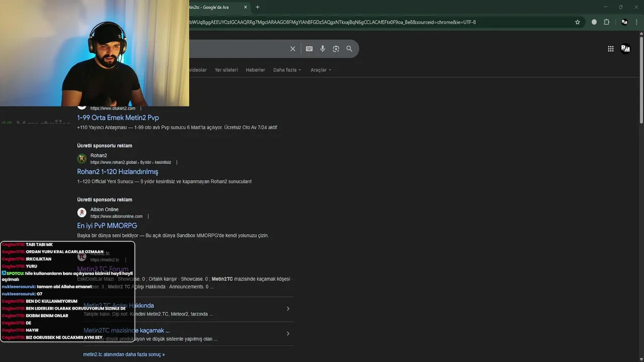Open the Chrome profile avatar in toolbar
The height and width of the screenshot is (362, 644).
(624, 22)
